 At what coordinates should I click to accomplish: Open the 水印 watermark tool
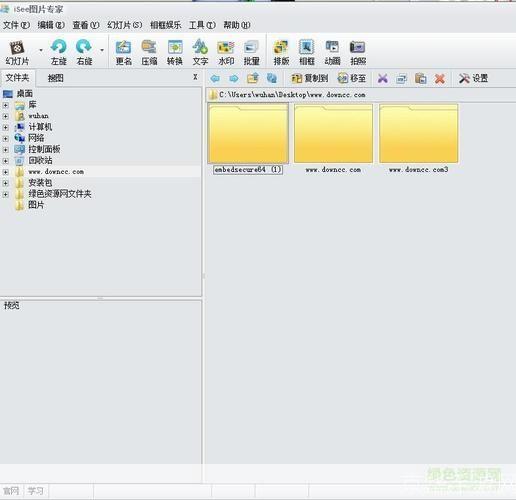[226, 52]
